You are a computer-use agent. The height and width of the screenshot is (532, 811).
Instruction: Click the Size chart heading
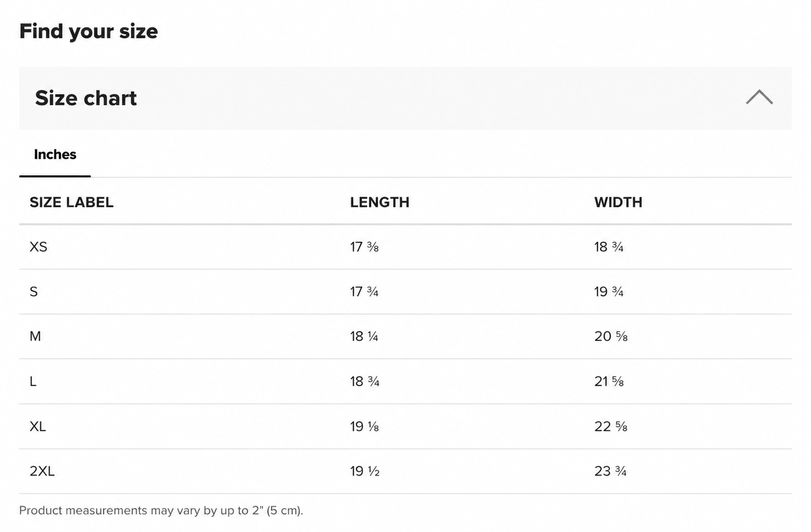[x=86, y=98]
